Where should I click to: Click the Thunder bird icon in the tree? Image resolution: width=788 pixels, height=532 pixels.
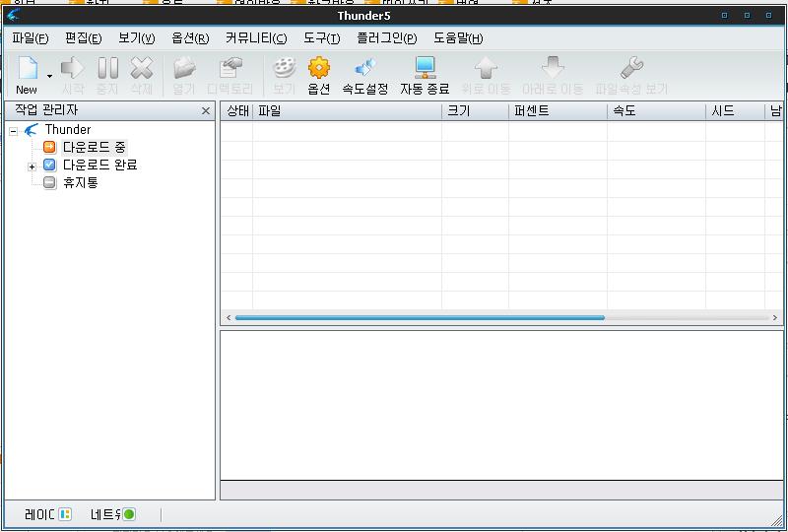tap(32, 130)
